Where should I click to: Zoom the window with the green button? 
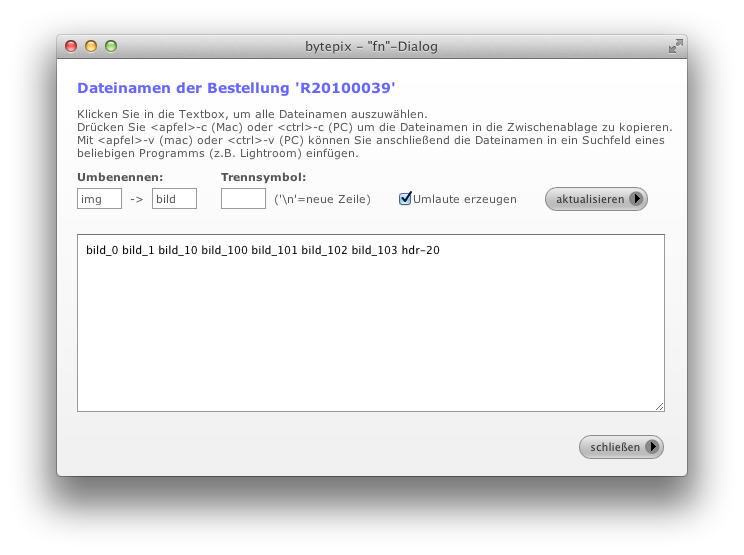111,46
